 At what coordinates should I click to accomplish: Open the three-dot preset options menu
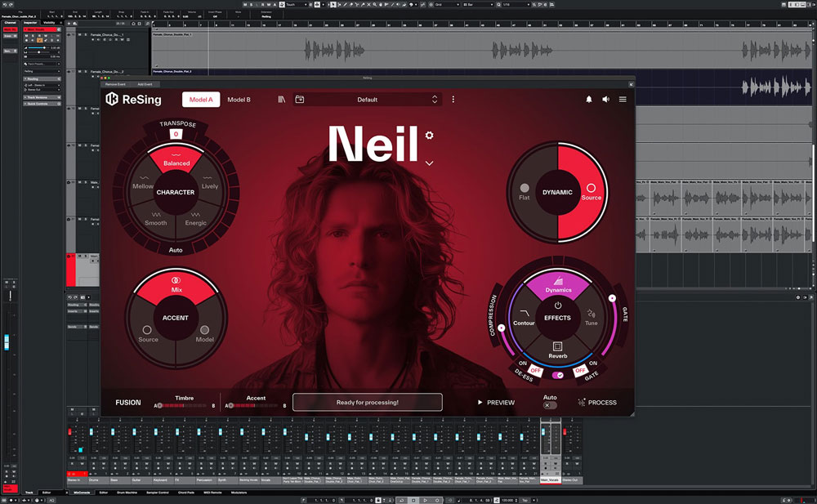pos(453,100)
